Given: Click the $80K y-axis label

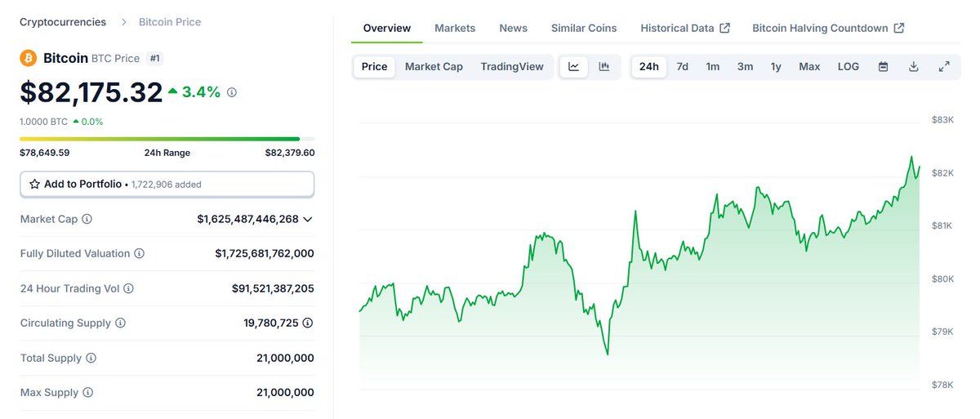Looking at the screenshot, I should click(x=943, y=279).
